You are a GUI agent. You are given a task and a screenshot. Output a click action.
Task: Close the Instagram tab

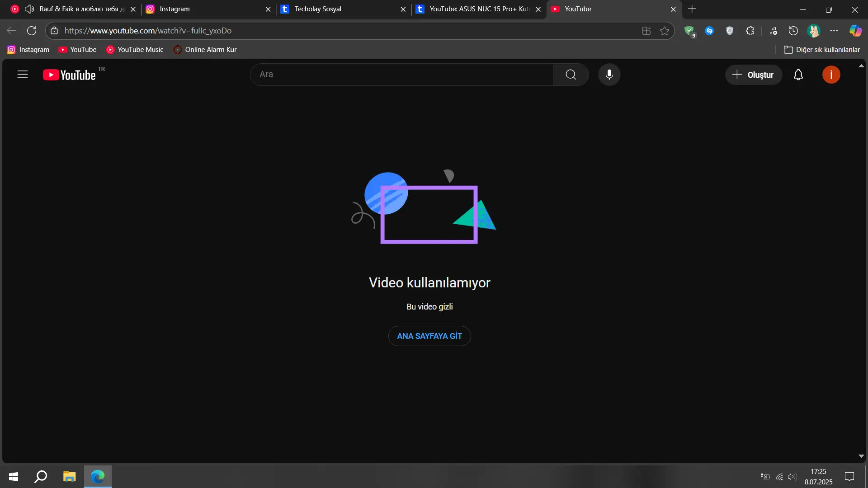(268, 9)
